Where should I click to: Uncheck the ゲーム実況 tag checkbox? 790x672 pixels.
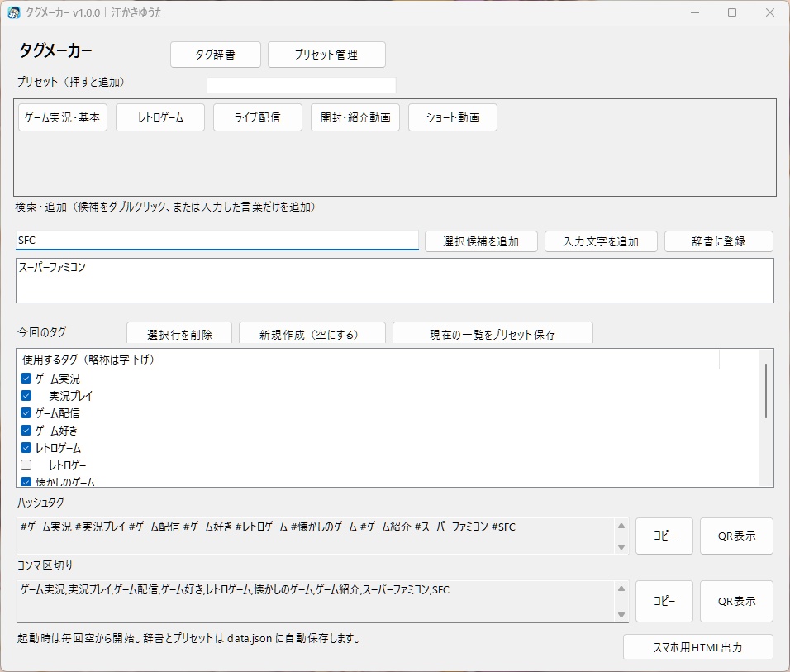pos(26,378)
